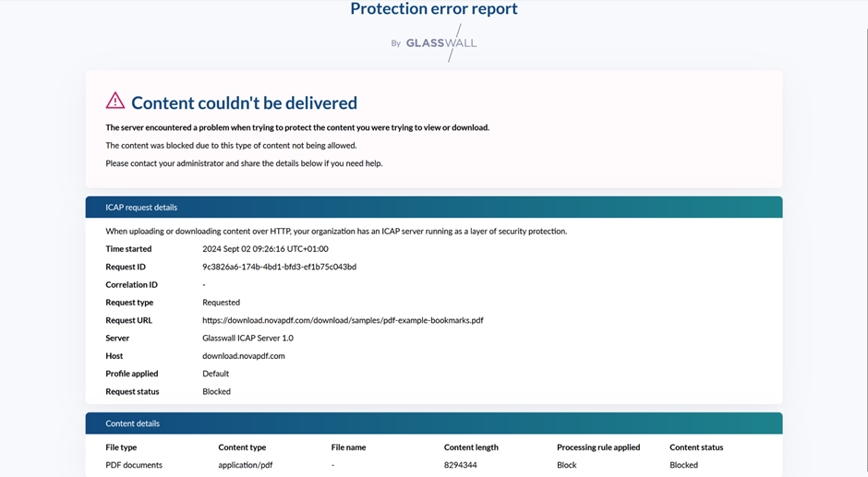Select the ICAP request details header
Screen dimensions: 868x477
141,208
